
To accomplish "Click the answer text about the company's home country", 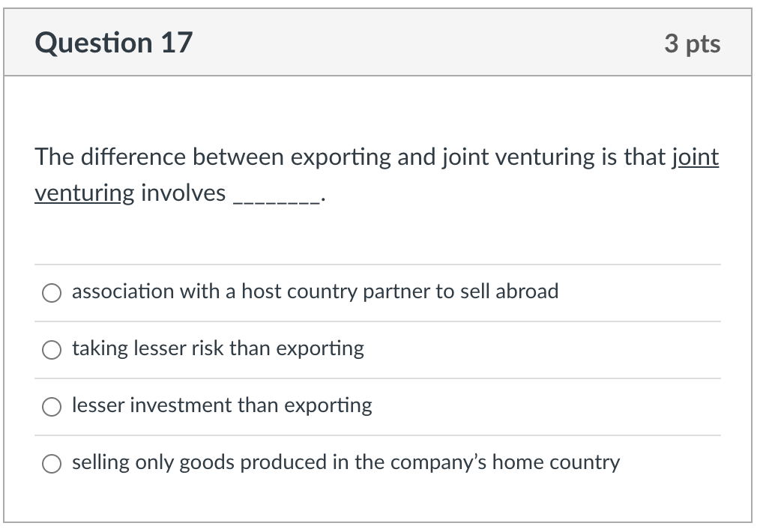I will pyautogui.click(x=345, y=463).
